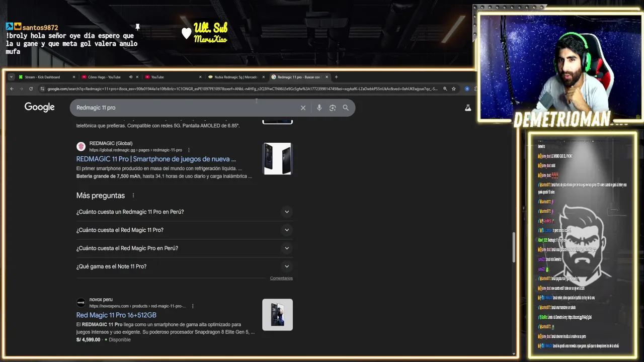Clear the search query with X
The image size is (644, 362).
click(303, 108)
